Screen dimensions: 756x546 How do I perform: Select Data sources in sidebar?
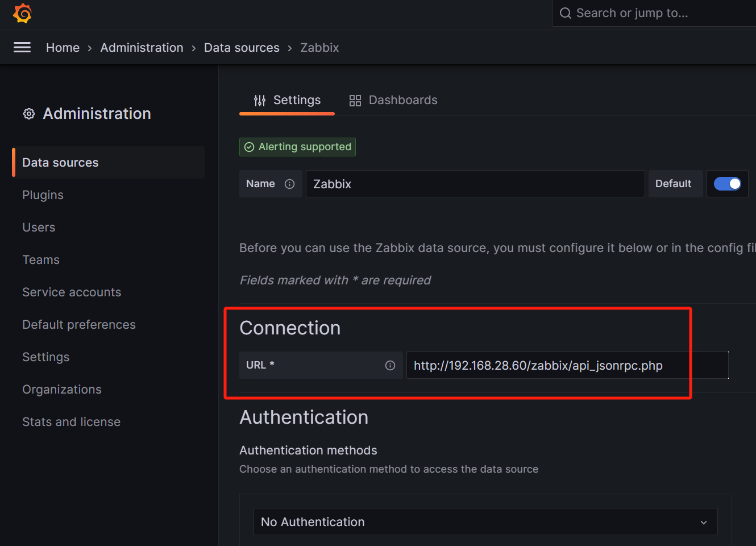click(108, 163)
